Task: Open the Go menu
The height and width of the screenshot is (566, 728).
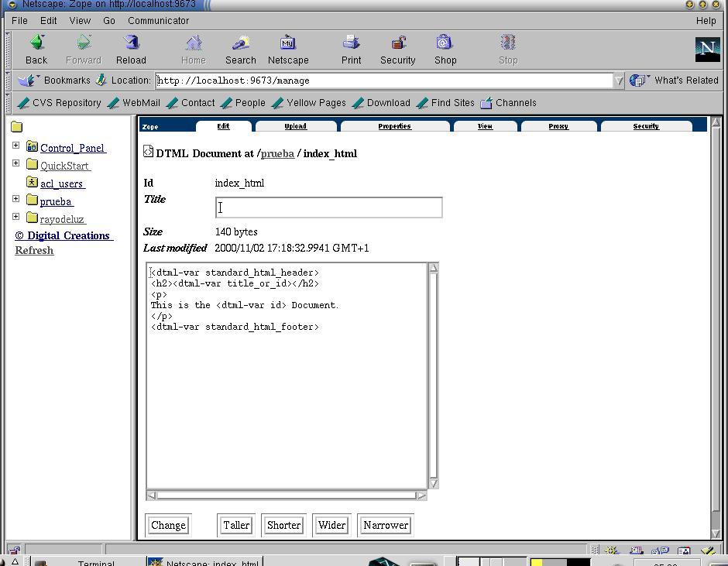Action: tap(109, 20)
